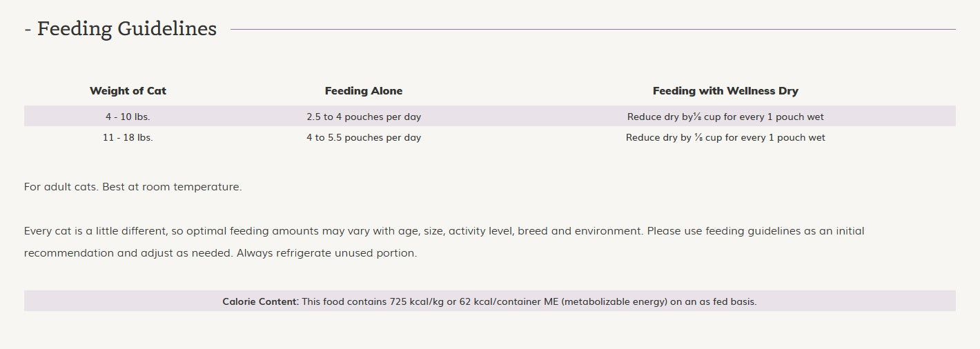Click the For adult cats note
Viewport: 980px width, 349px height.
61,188
